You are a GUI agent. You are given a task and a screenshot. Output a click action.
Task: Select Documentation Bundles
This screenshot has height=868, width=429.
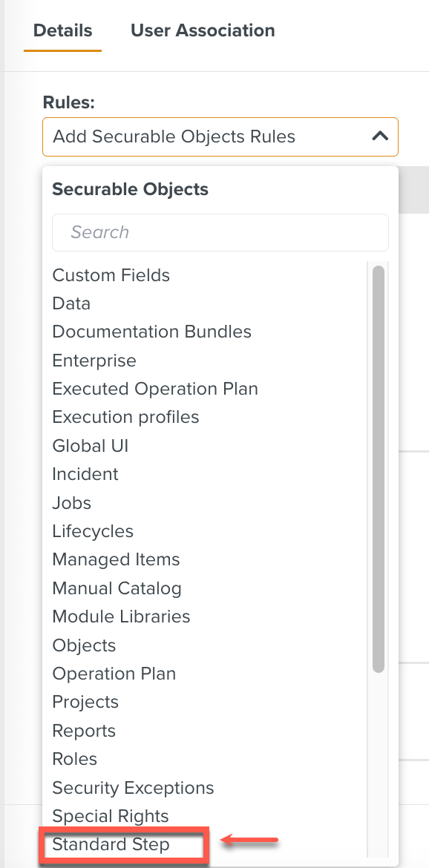coord(151,332)
